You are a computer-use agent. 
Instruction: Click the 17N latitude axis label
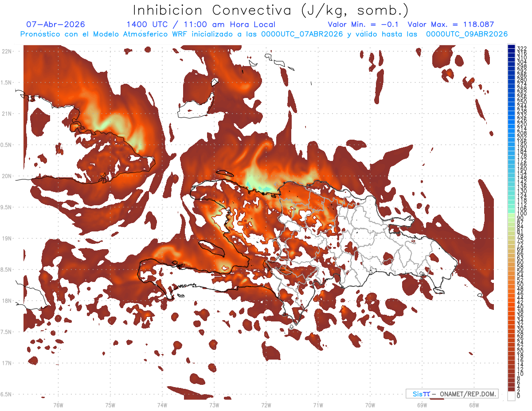6,363
